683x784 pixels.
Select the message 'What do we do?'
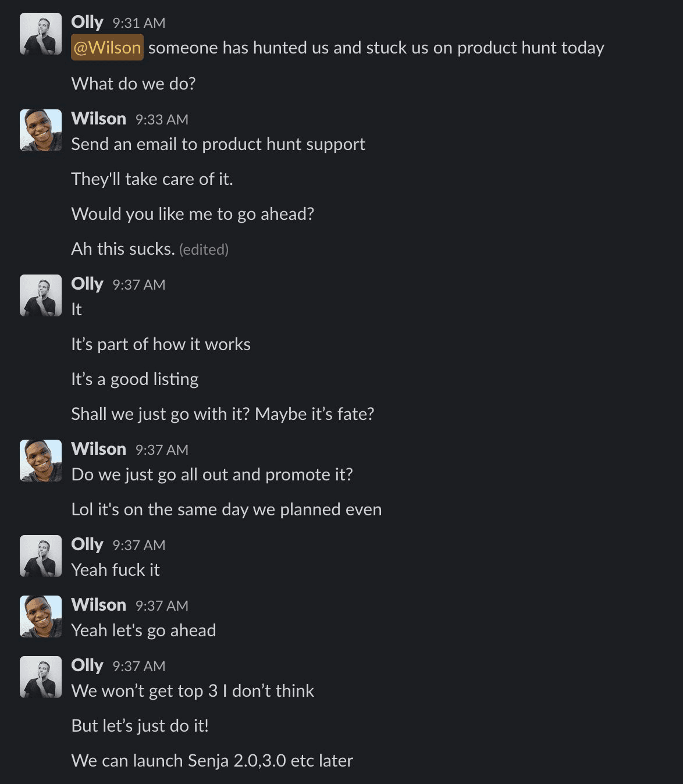pos(134,83)
